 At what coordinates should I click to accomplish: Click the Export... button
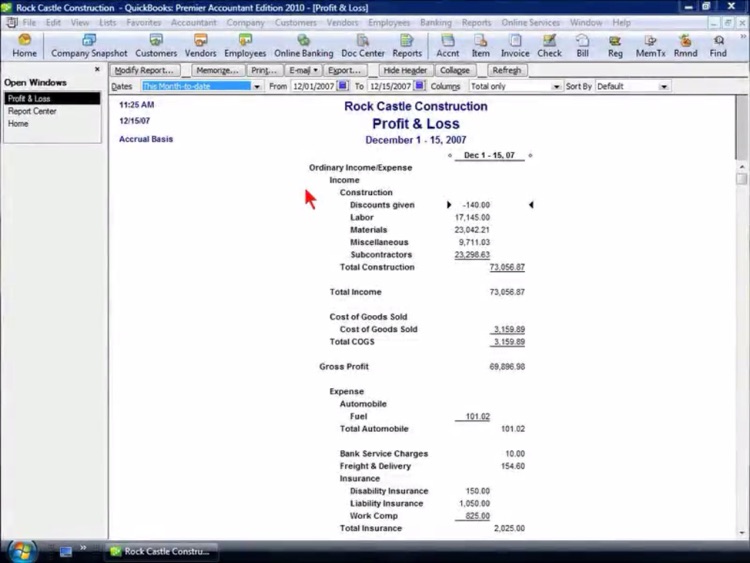[x=344, y=70]
